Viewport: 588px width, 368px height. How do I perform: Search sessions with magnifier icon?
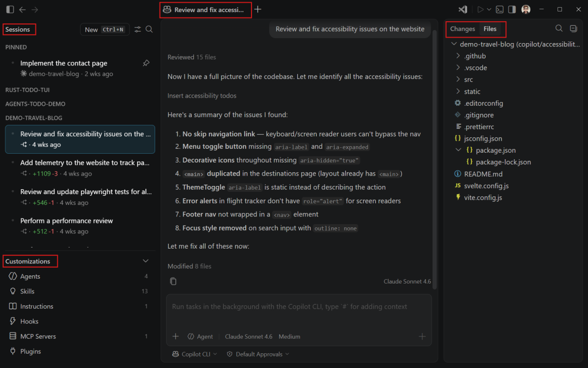click(149, 29)
